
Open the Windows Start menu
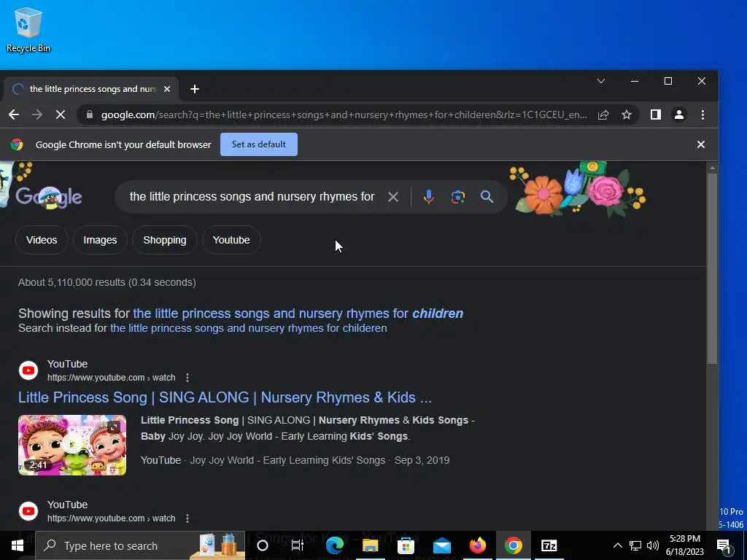(x=18, y=545)
